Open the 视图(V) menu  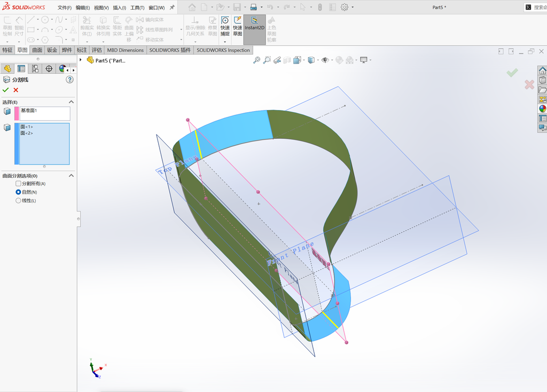coord(101,7)
